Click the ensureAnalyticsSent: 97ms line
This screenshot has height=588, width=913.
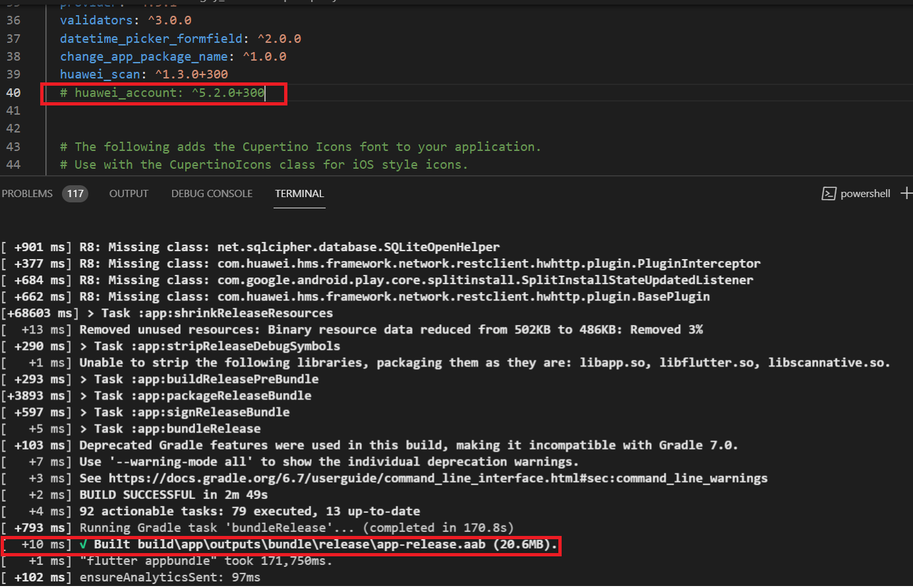131,577
